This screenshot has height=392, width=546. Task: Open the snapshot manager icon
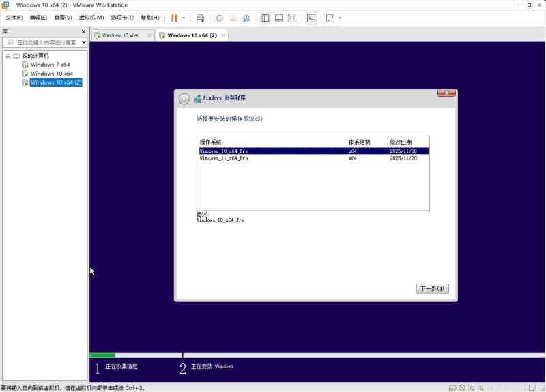tap(246, 18)
